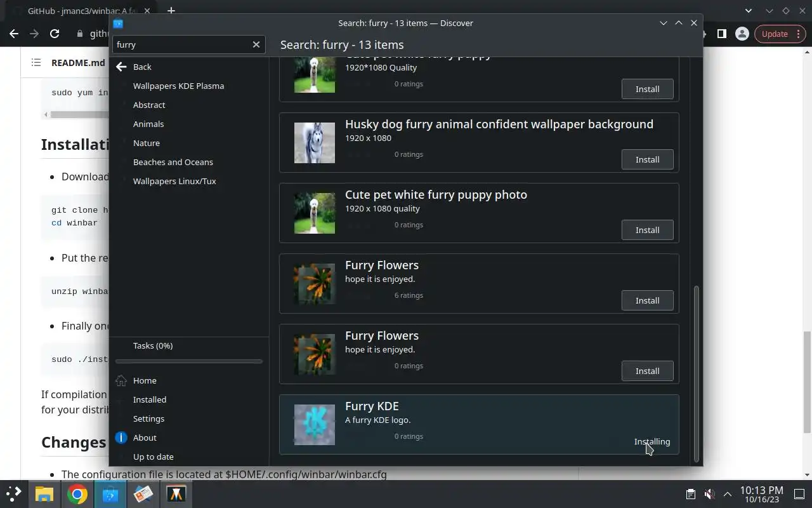This screenshot has height=508, width=812.
Task: Open Chrome tab search chevron
Action: tap(749, 11)
